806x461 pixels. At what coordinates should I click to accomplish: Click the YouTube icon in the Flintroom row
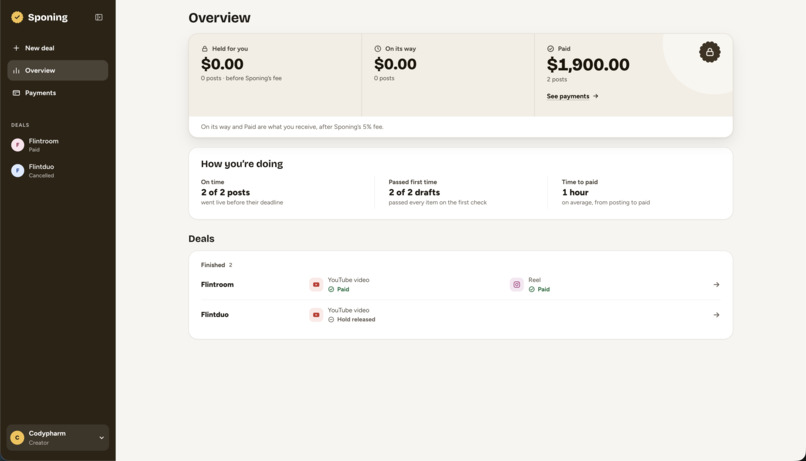click(316, 285)
